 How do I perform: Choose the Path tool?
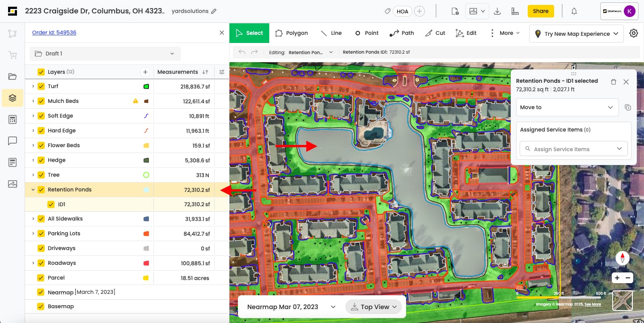tap(401, 33)
